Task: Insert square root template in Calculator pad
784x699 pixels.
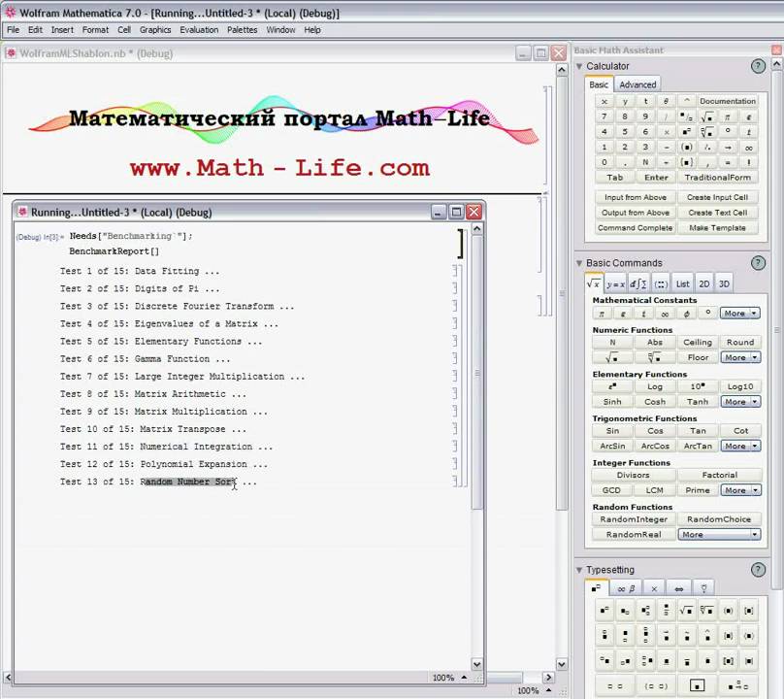Action: (707, 116)
